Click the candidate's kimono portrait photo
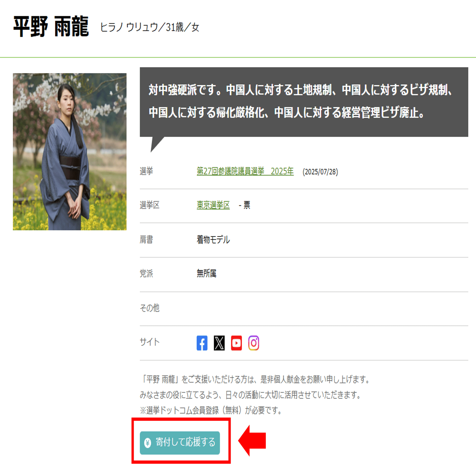Screen dimensions: 476x476 tap(70, 151)
